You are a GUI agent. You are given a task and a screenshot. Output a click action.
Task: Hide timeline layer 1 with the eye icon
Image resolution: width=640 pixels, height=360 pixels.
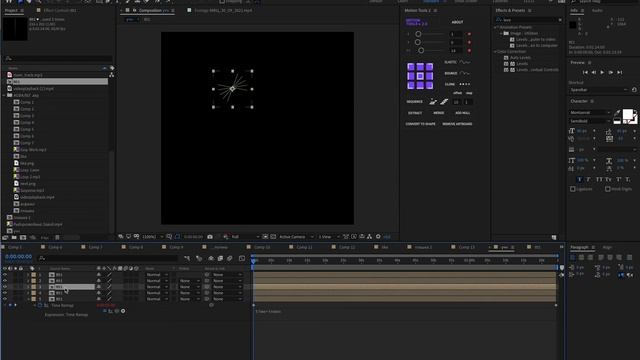pyautogui.click(x=5, y=275)
